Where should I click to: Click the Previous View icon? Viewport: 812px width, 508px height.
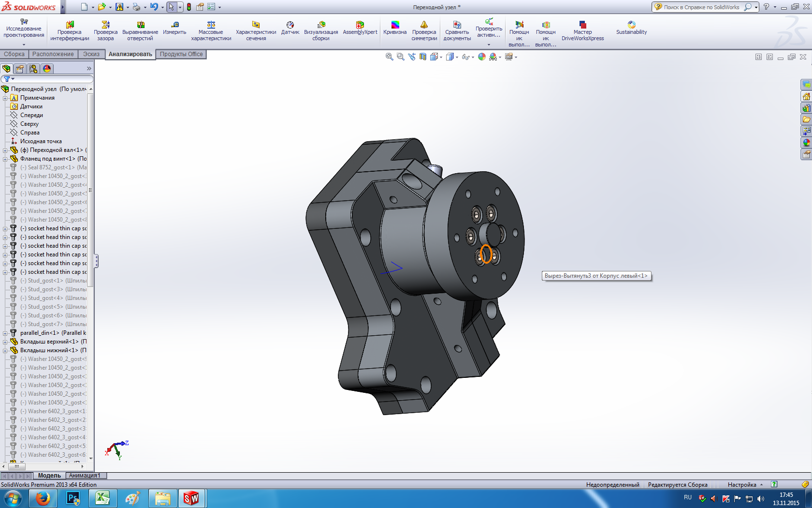pos(411,57)
